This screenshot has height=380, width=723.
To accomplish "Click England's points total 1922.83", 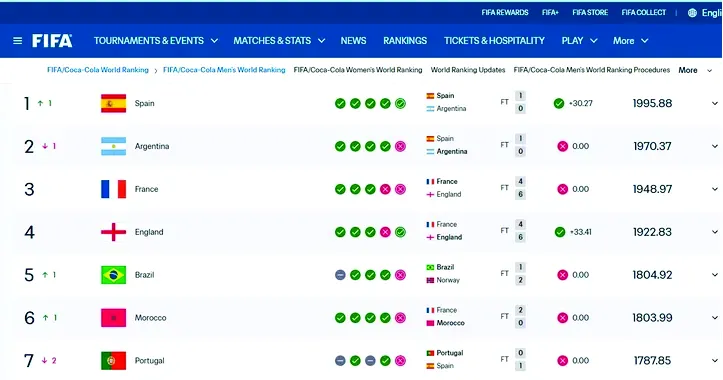I will [652, 232].
